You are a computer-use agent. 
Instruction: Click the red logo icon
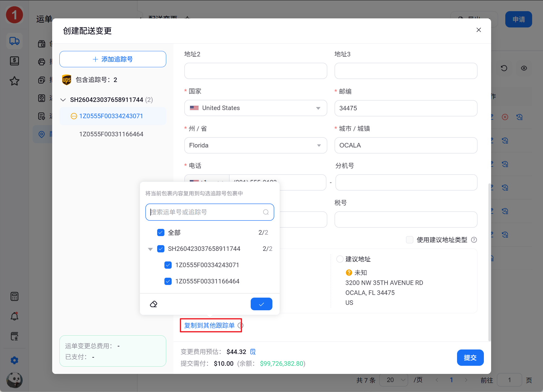14,15
